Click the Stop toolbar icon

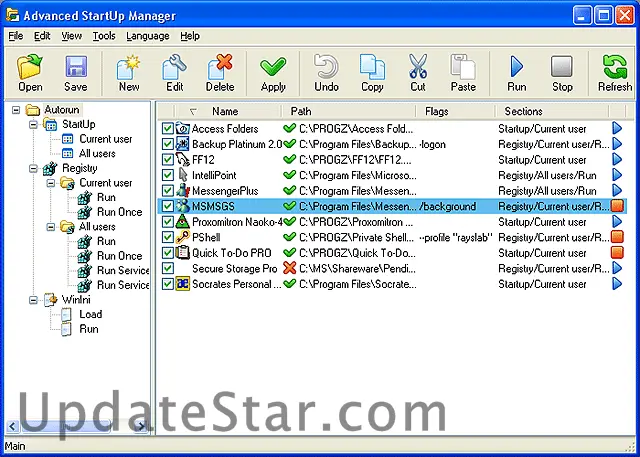pos(562,67)
